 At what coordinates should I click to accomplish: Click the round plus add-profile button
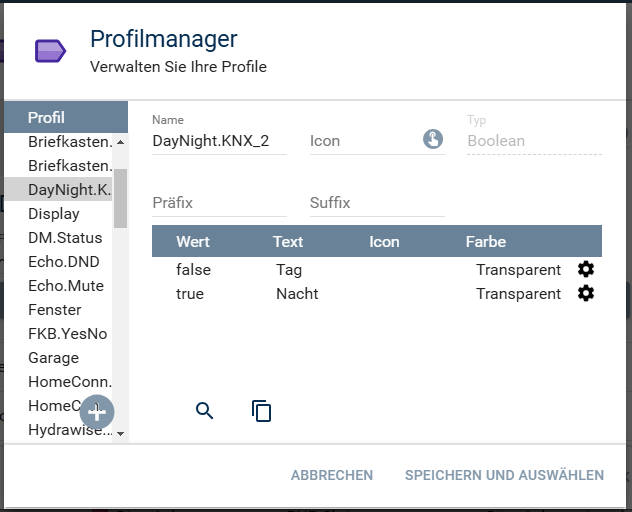pyautogui.click(x=97, y=411)
